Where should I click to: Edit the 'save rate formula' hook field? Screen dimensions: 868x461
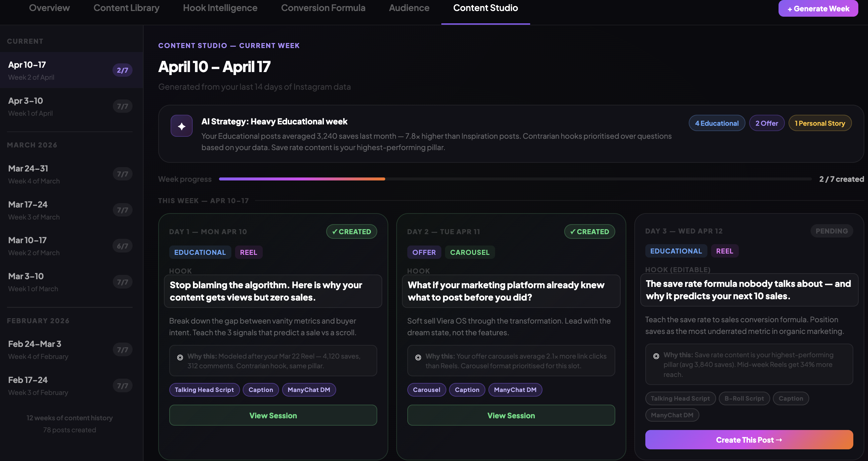click(749, 290)
